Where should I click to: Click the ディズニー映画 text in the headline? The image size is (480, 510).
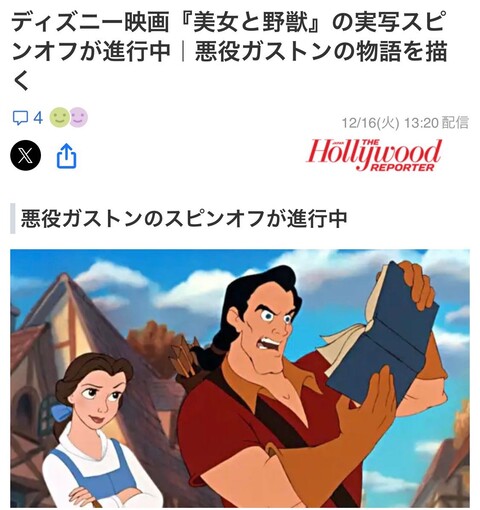pos(90,24)
